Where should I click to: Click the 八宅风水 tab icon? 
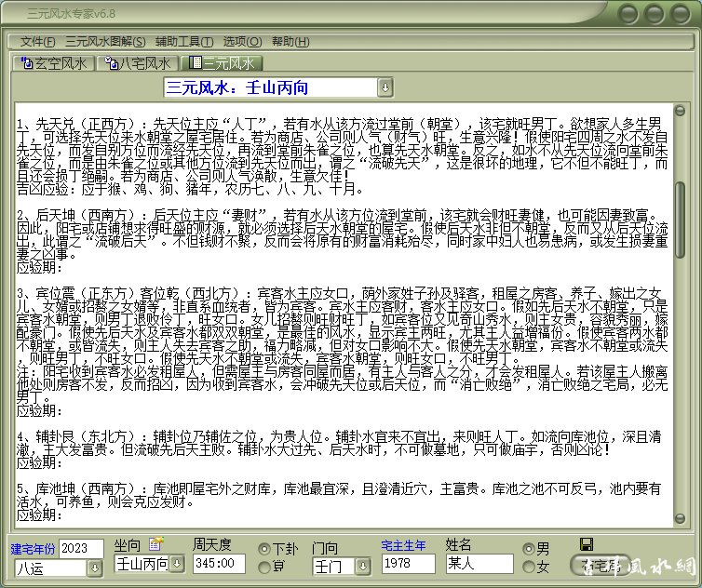110,63
